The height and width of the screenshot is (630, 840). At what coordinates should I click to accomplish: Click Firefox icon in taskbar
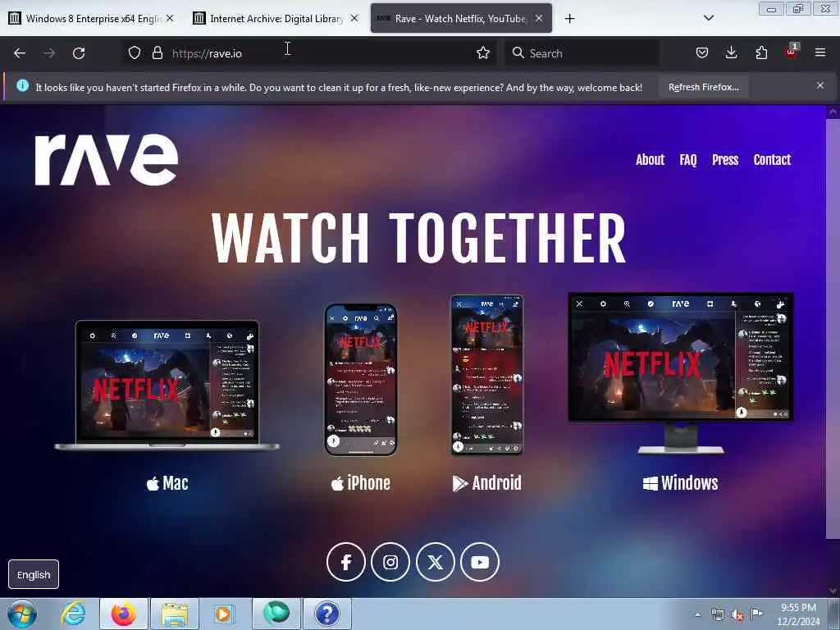pos(123,614)
